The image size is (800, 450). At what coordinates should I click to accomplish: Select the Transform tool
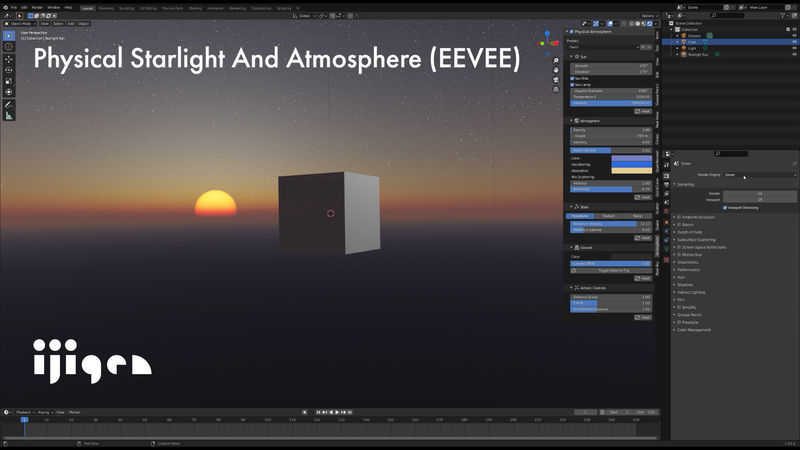click(9, 92)
